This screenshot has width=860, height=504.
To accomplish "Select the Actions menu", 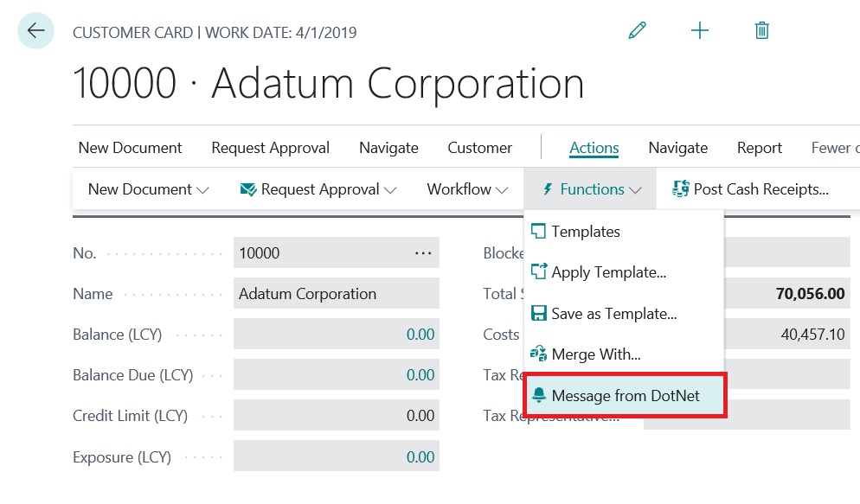I will click(x=594, y=147).
